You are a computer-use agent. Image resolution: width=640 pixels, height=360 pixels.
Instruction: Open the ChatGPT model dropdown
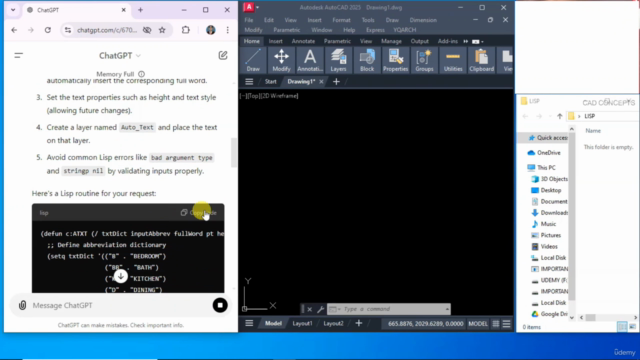pos(120,56)
